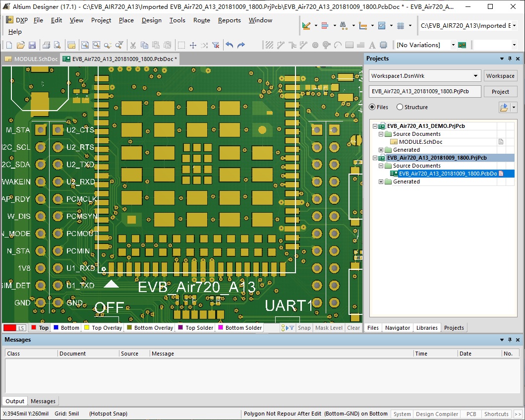Select the EVB_Air720_A13_20181009_1800.PcbDoc tree file
525x420 pixels.
pyautogui.click(x=448, y=174)
